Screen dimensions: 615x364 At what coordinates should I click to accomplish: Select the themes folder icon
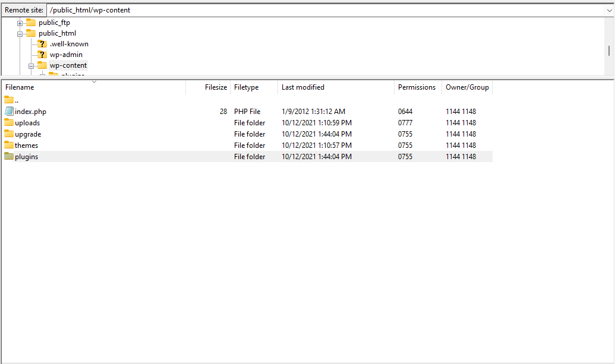pos(9,145)
